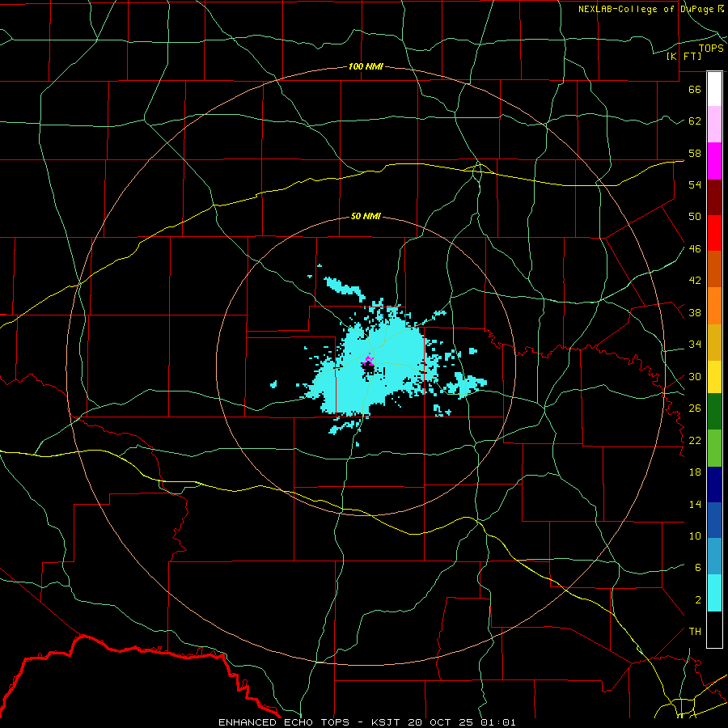Click the legend value 18
Image resolution: width=728 pixels, height=728 pixels.
(x=695, y=472)
